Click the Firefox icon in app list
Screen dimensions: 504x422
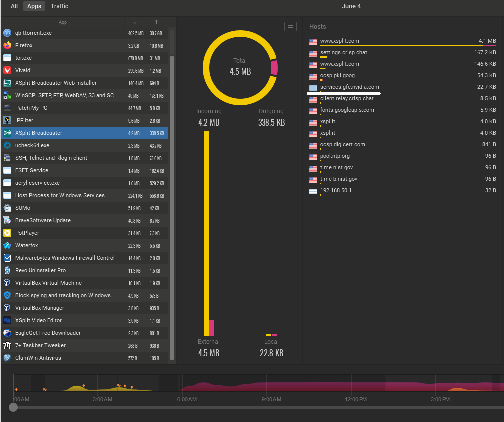(x=7, y=46)
